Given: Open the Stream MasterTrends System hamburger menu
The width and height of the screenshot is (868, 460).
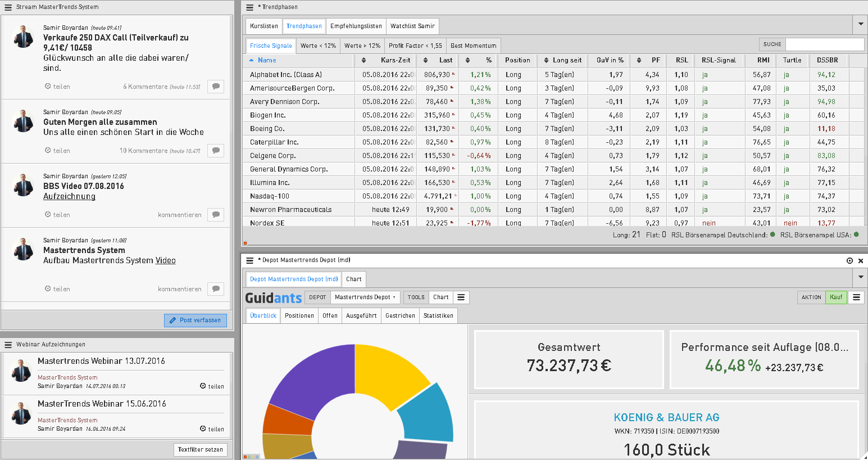Looking at the screenshot, I should [x=8, y=7].
